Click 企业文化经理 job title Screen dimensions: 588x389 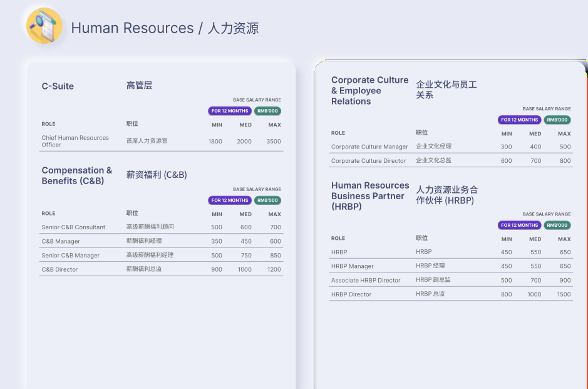tap(433, 147)
